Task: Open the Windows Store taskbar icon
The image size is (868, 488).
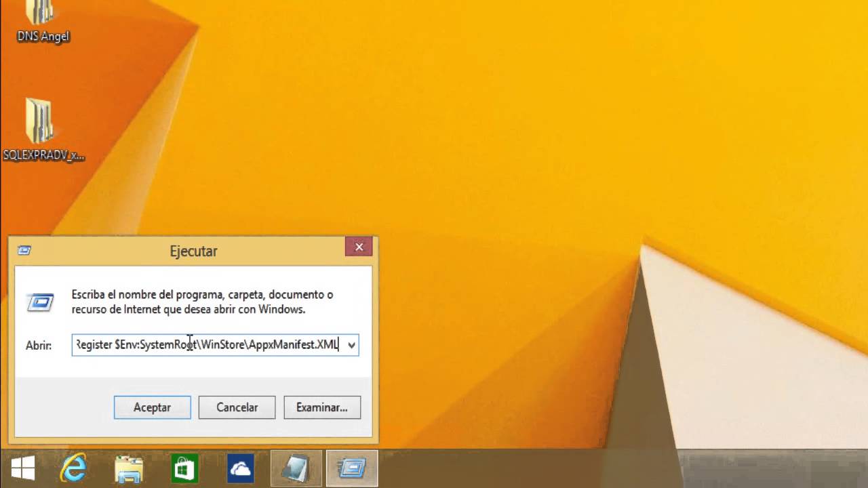Action: tap(184, 469)
